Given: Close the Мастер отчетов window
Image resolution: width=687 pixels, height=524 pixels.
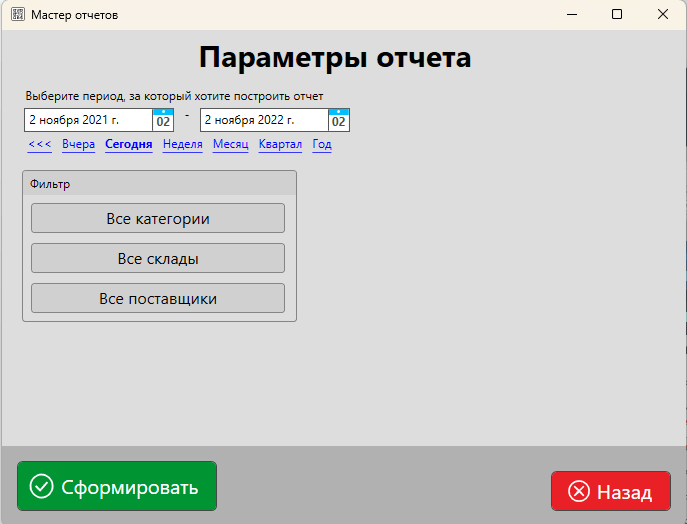Looking at the screenshot, I should coord(663,15).
